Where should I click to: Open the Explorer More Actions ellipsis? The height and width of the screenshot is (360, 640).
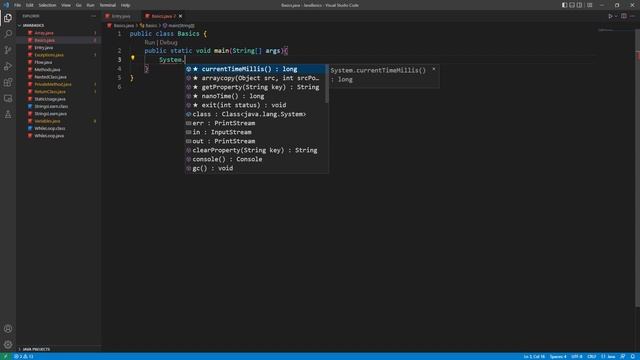93,16
